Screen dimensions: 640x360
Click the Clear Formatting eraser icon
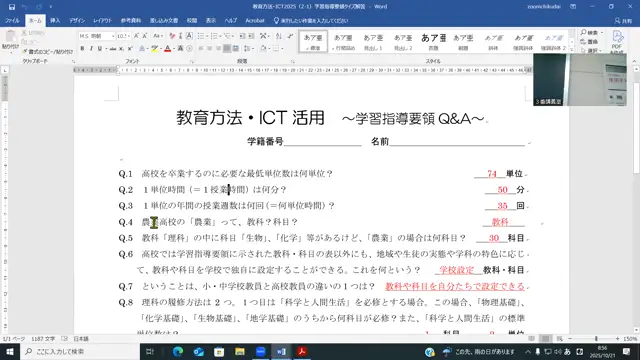pos(172,36)
